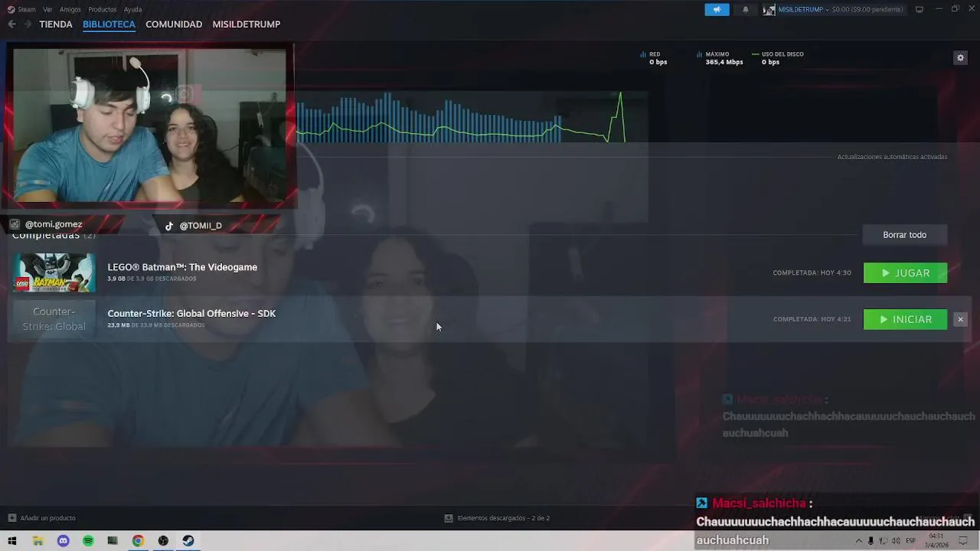Image resolution: width=980 pixels, height=551 pixels.
Task: Open Elementos descargados - 2 de 2
Action: pos(504,518)
